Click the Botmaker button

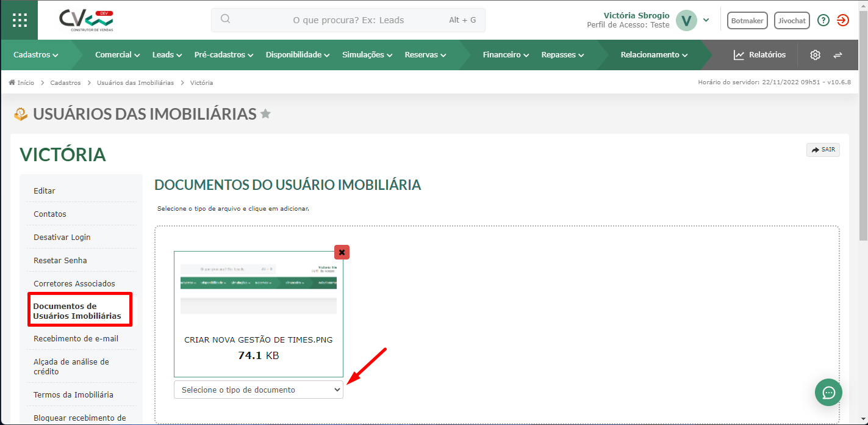pos(747,20)
